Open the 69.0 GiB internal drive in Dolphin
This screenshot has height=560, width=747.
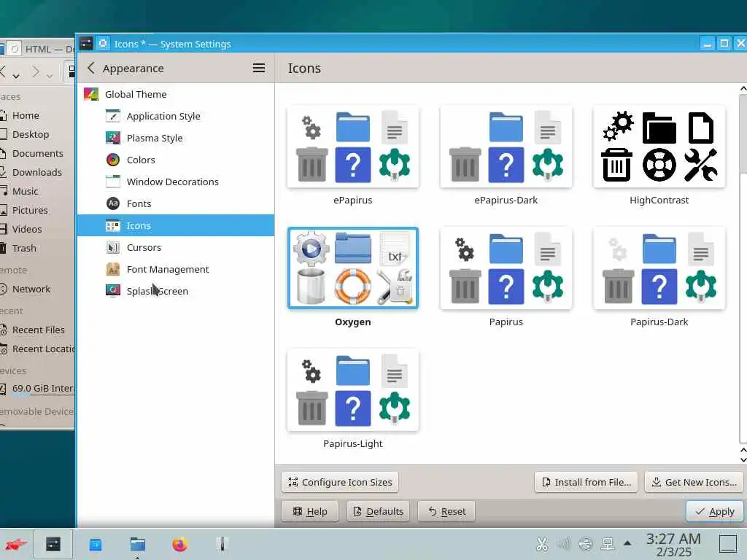click(37, 389)
